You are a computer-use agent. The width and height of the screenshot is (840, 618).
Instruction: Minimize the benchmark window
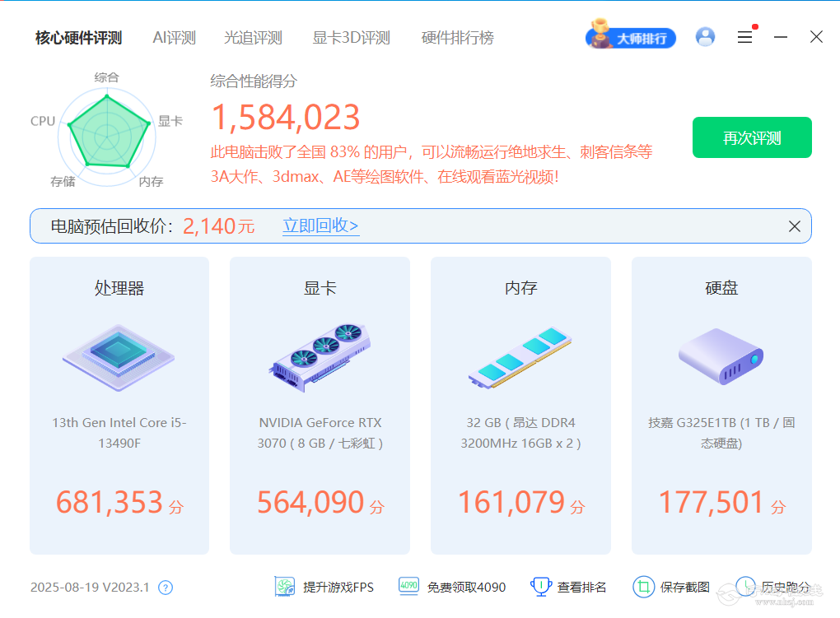781,37
